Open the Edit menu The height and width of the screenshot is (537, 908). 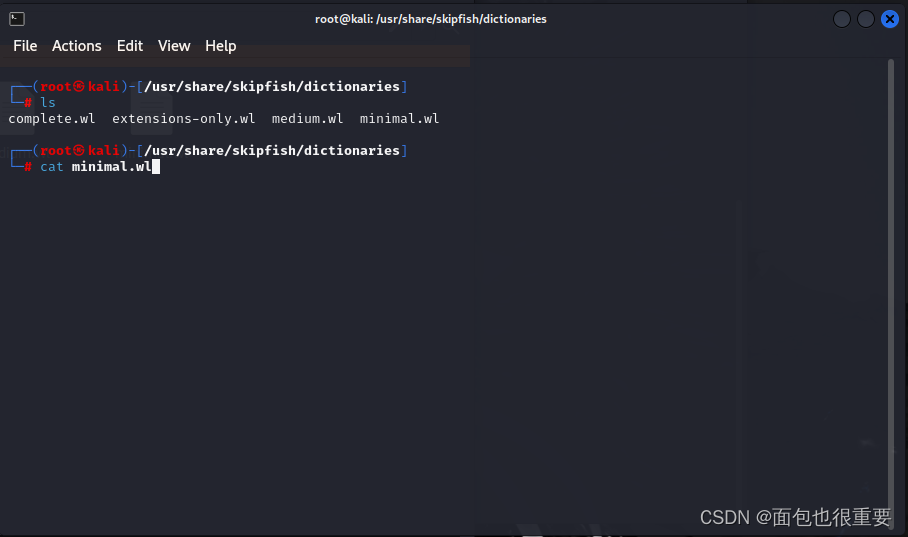130,46
